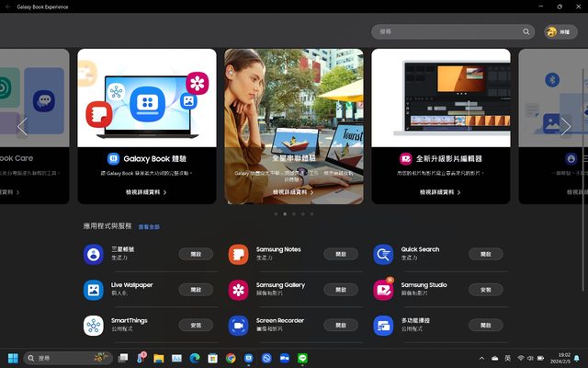This screenshot has height=368, width=588.
Task: Click the Live Wallpaper app icon
Action: [x=93, y=290]
